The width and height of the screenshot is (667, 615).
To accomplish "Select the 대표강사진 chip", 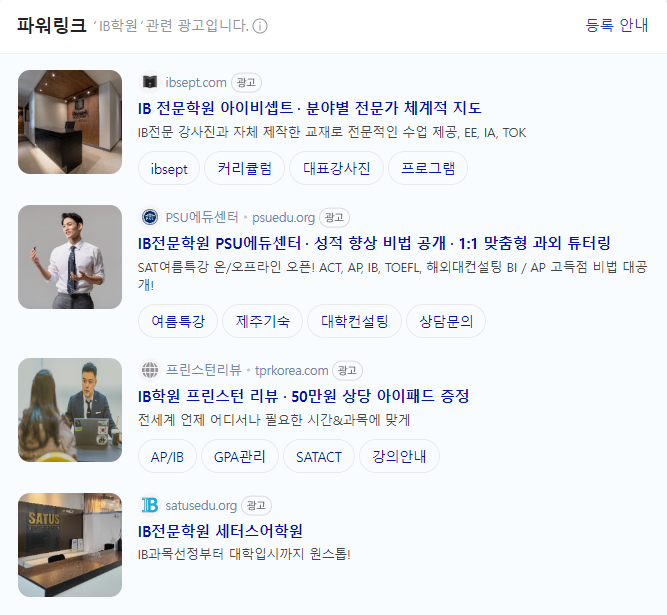I will click(x=336, y=168).
